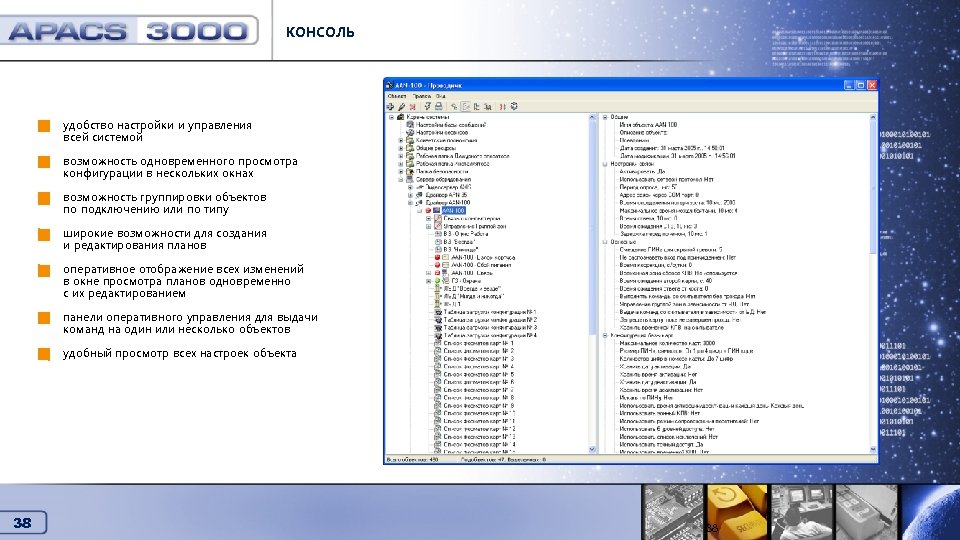
Task: Click toolbar icon left of the printer
Action: pos(427,107)
